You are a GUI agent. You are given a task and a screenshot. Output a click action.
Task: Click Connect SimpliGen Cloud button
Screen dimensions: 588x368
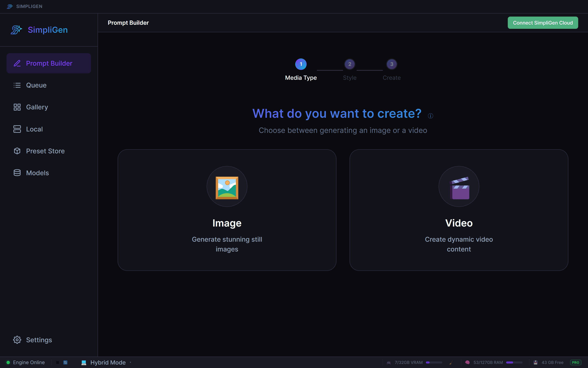(x=543, y=23)
